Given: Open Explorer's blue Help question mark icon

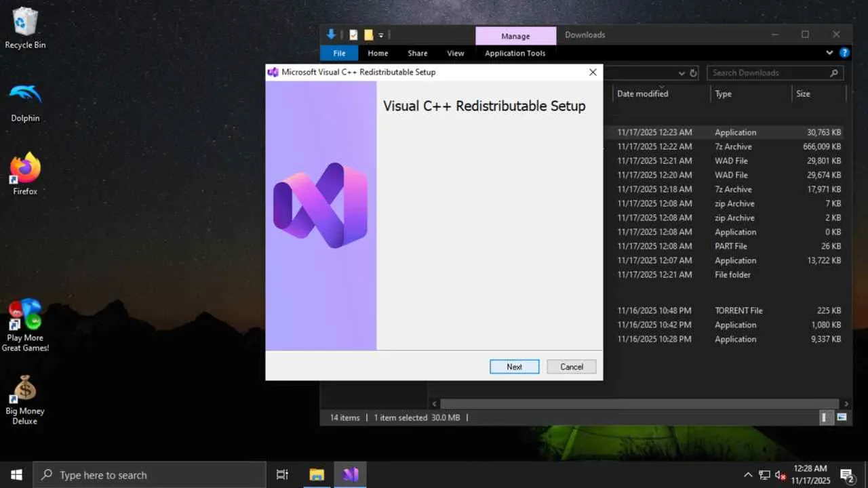Looking at the screenshot, I should pos(844,53).
